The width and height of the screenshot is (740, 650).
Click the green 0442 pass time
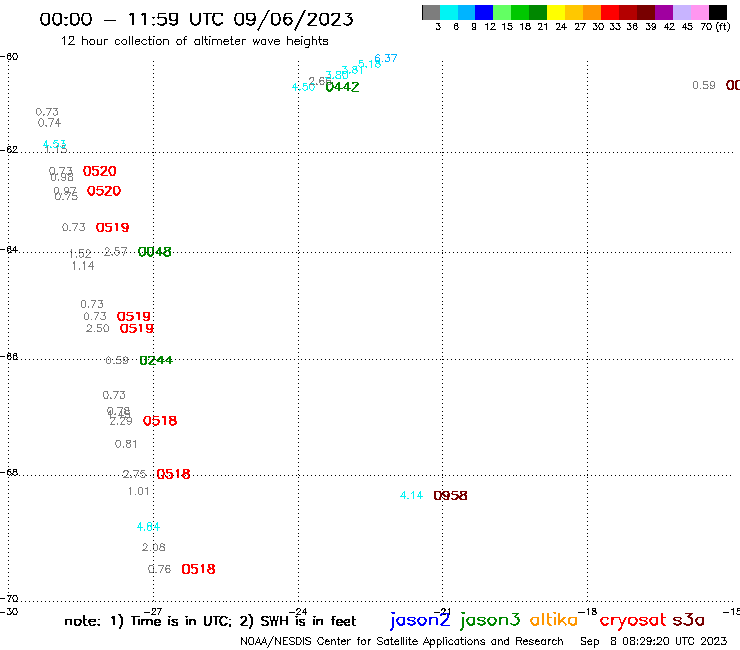(x=343, y=87)
